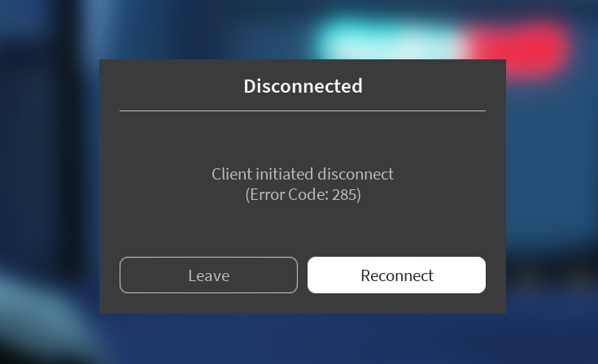Choose the outlined Leave option

[208, 275]
